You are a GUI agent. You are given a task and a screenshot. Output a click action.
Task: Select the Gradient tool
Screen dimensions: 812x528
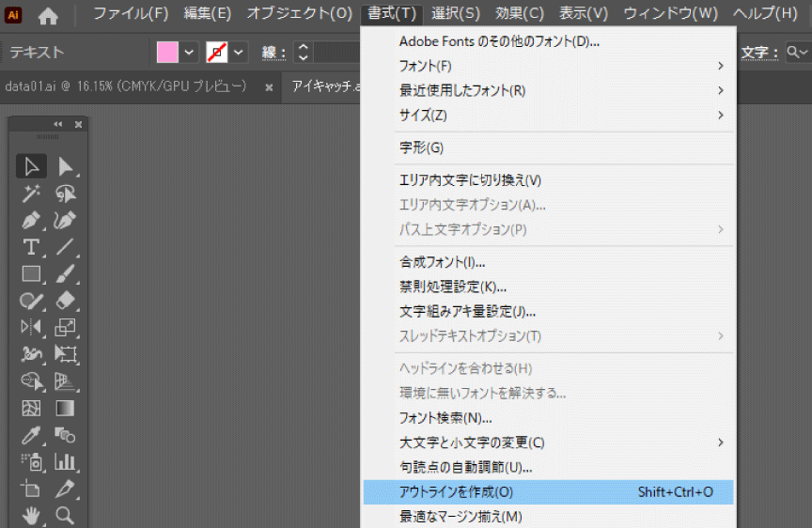click(x=65, y=408)
